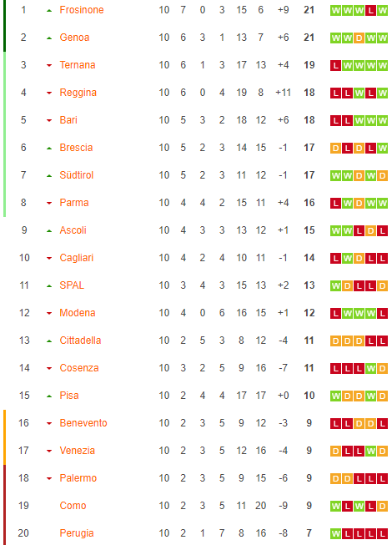Viewport: 392px width, 545px height.
Task: Click Ternana's first red L form badge
Action: pyautogui.click(x=335, y=65)
